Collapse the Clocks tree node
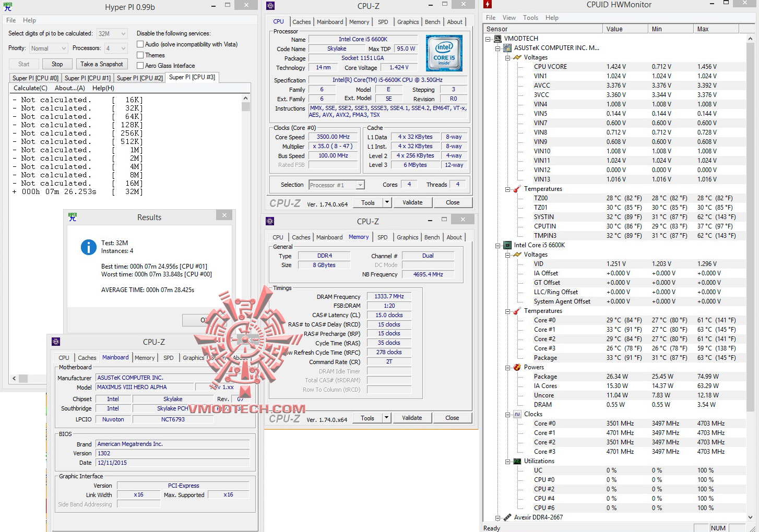 click(507, 414)
